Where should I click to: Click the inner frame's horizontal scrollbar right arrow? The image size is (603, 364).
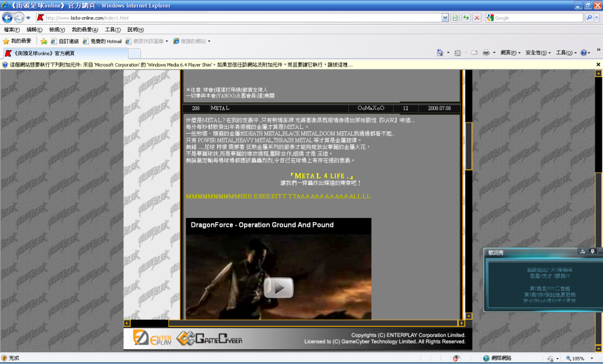pyautogui.click(x=462, y=323)
